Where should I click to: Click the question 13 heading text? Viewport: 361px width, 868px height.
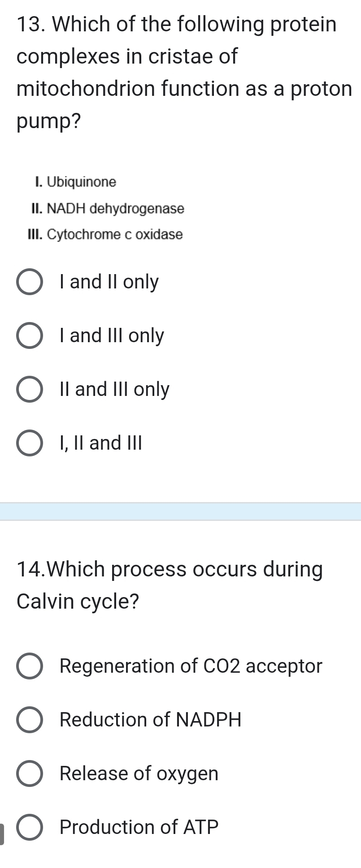[179, 72]
